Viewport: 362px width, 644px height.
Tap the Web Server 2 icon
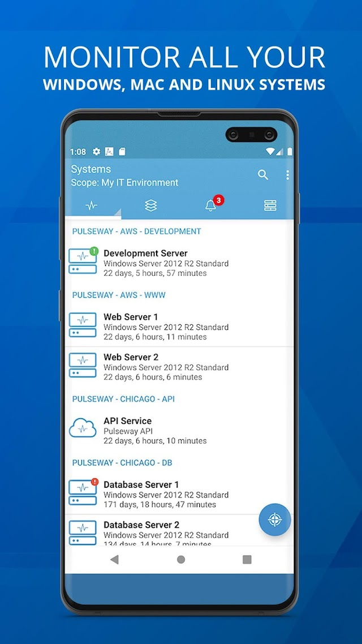(83, 365)
